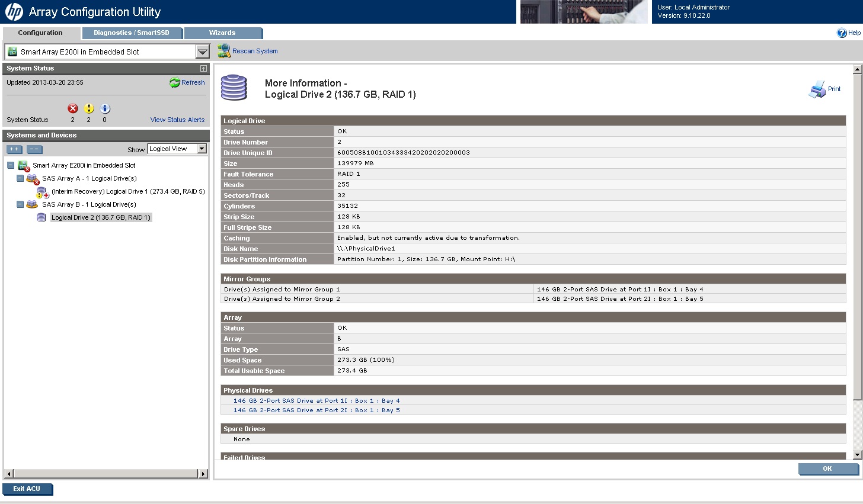Screen dimensions: 863x504
Task: Toggle the System Status panel collapse icon
Action: (203, 69)
